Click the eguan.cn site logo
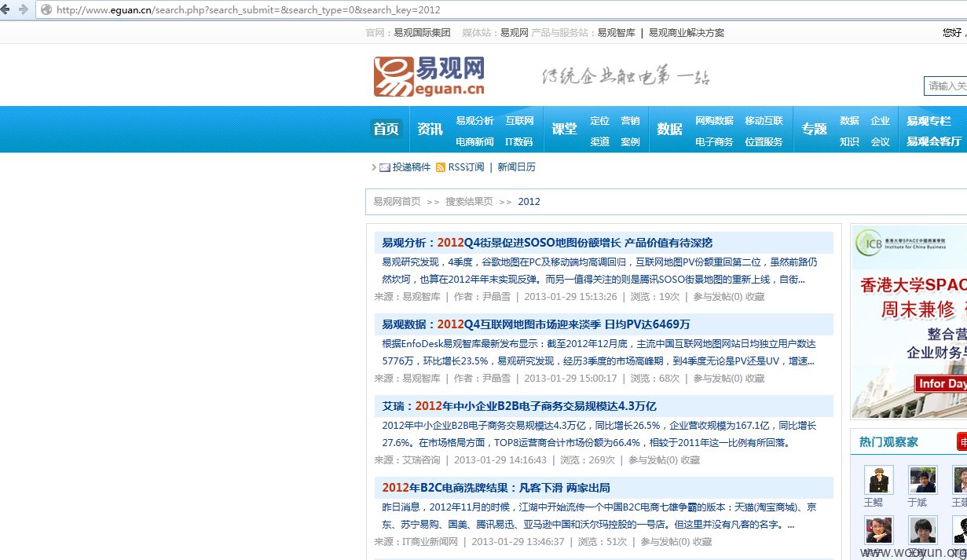 tap(429, 76)
